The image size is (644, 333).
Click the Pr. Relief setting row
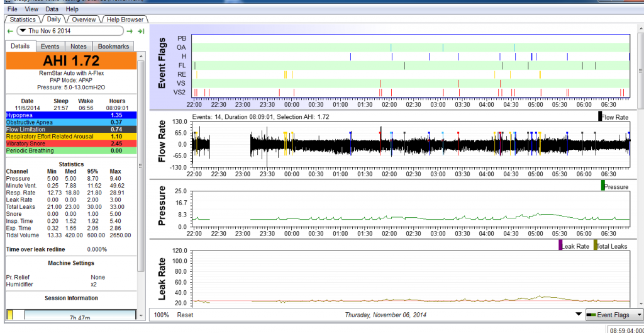[x=70, y=277]
